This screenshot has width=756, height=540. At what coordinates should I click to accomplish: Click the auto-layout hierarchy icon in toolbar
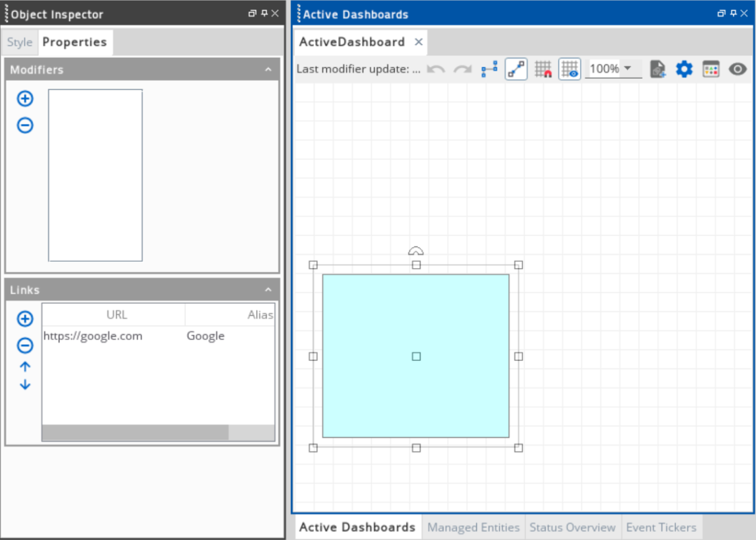click(489, 69)
